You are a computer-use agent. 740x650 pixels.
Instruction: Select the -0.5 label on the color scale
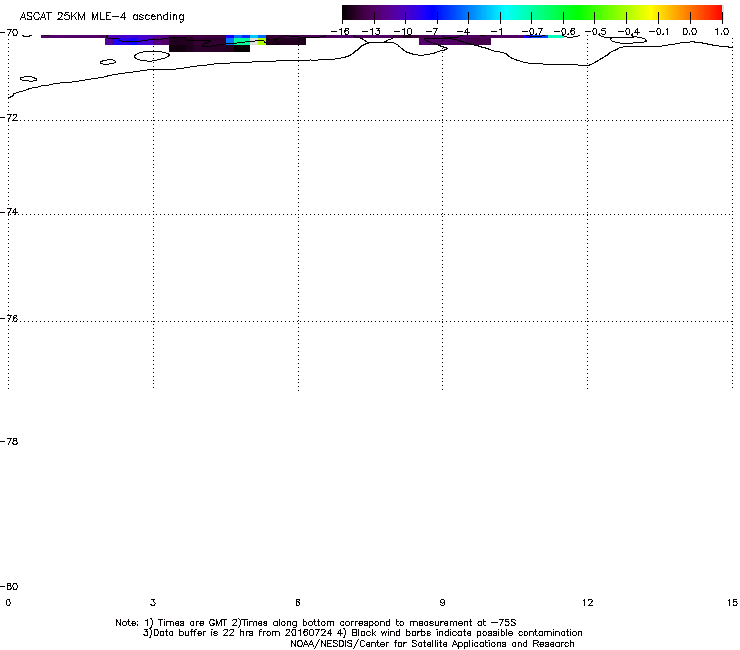[596, 32]
